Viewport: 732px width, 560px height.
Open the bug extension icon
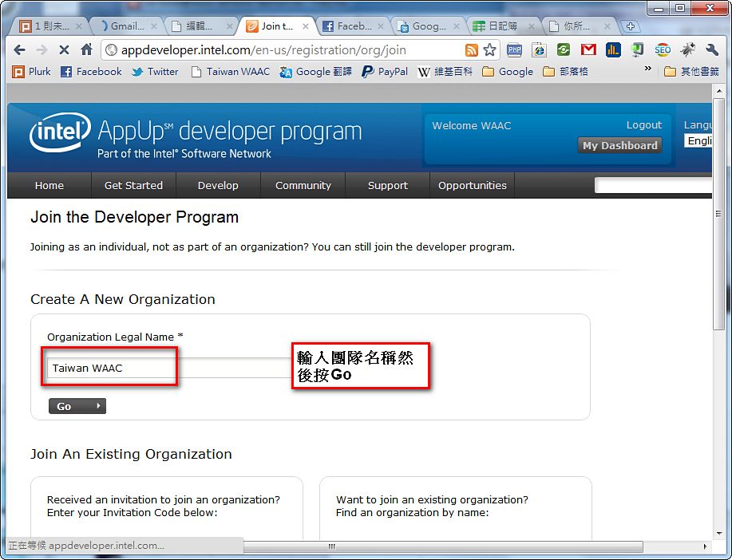pyautogui.click(x=687, y=49)
